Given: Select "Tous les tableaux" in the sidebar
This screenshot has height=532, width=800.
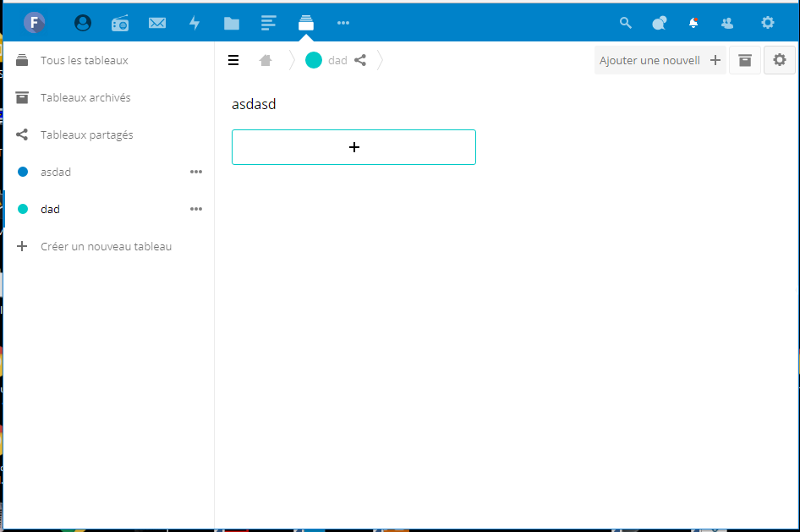Looking at the screenshot, I should tap(85, 60).
